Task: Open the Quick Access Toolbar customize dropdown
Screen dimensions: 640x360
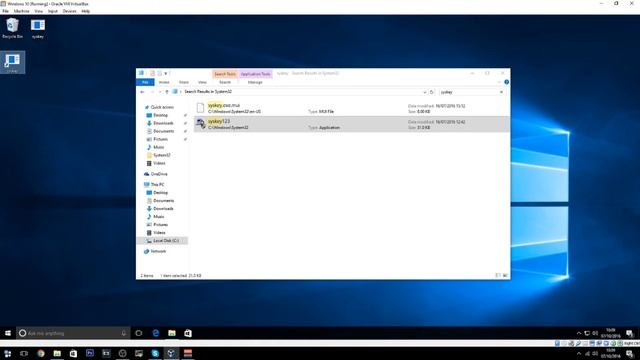Action: click(x=166, y=73)
